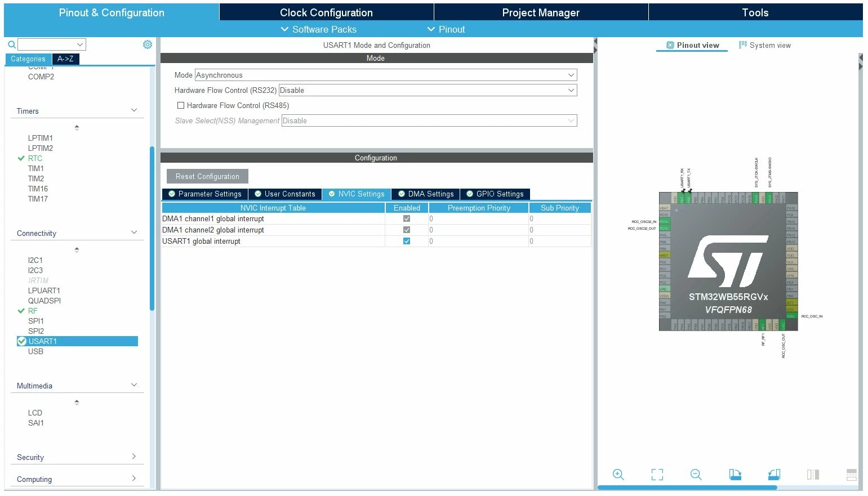Viewport: 868px width, 496px height.
Task: Click the Sub Priority column header
Action: (x=560, y=208)
